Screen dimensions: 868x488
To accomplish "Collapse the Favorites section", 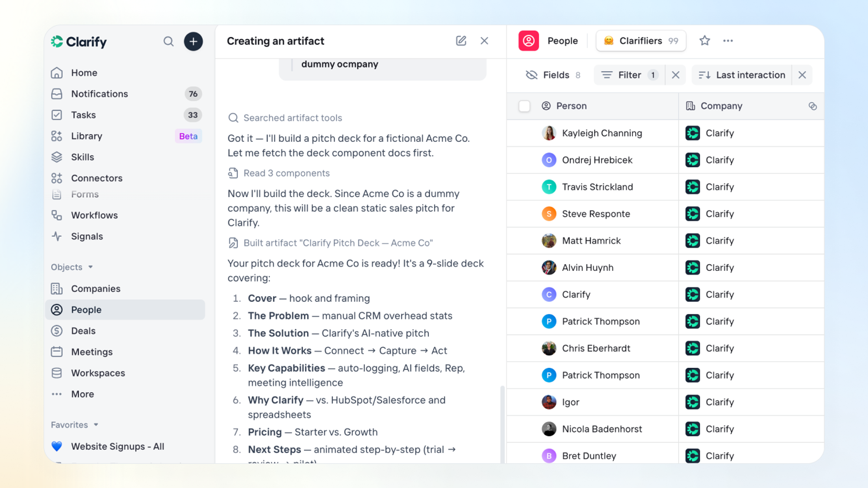I will pos(75,425).
